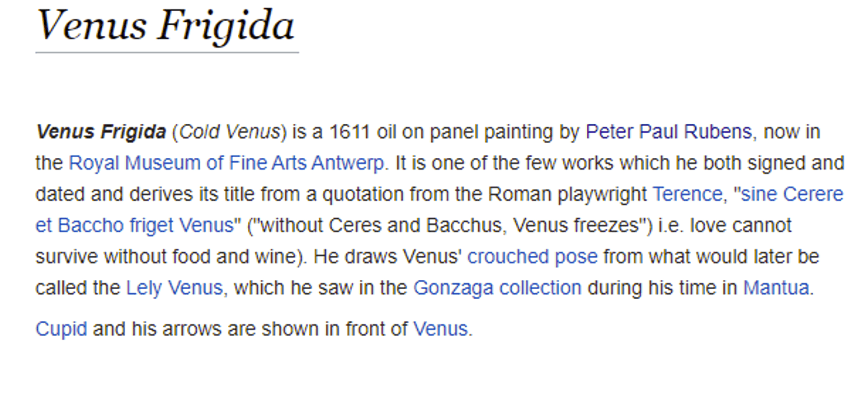This screenshot has width=868, height=395.
Task: Click the Venus Frigida page title heading
Action: pyautogui.click(x=165, y=26)
